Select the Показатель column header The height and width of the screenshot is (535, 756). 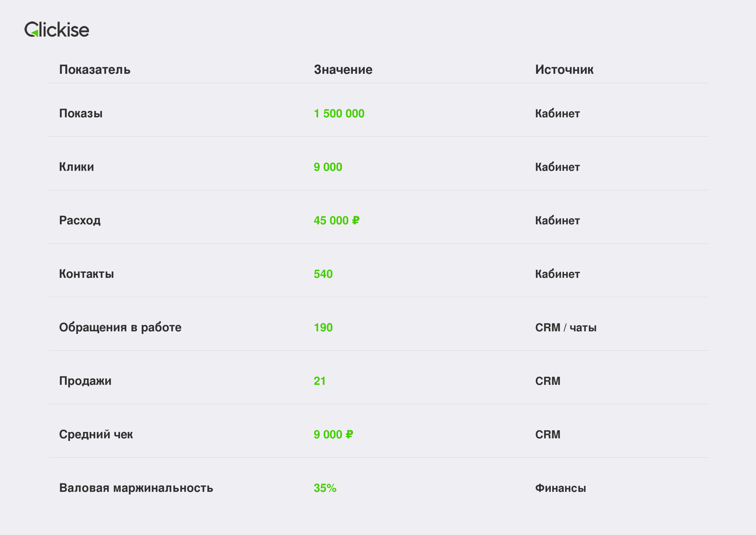click(95, 69)
